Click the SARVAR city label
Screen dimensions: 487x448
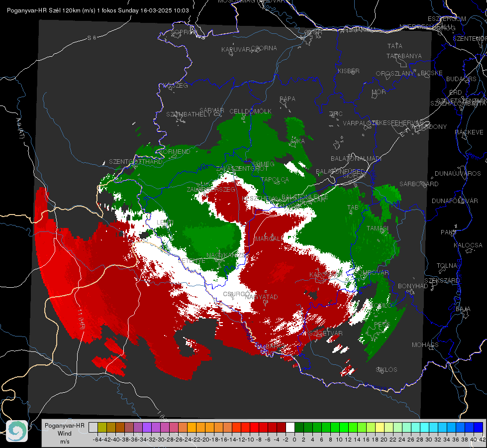[x=212, y=110]
